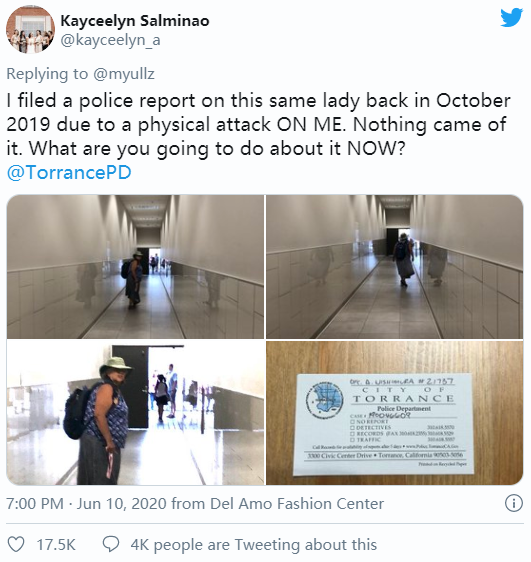Open '4K people are Tweeting about this'
This screenshot has width=531, height=562.
pos(254,545)
